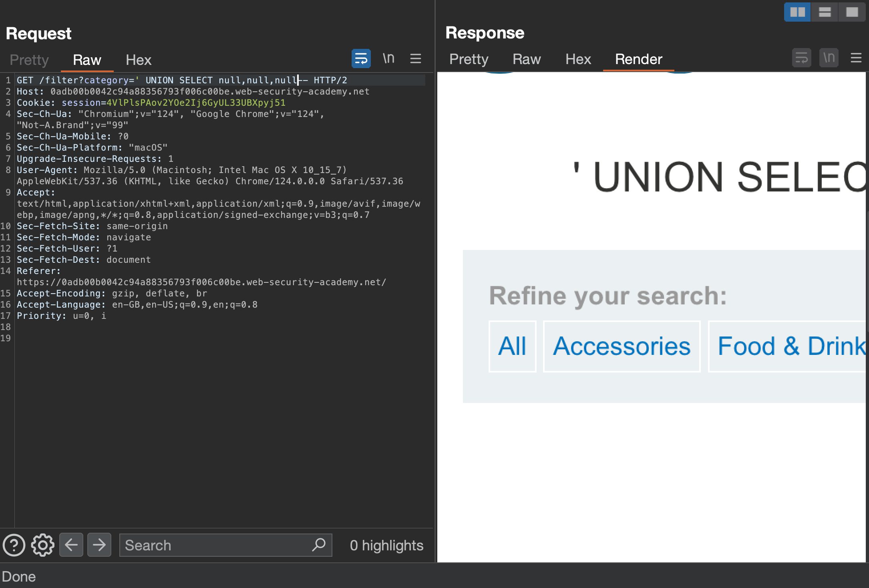The width and height of the screenshot is (869, 588).
Task: Open help via question mark icon
Action: pos(14,545)
